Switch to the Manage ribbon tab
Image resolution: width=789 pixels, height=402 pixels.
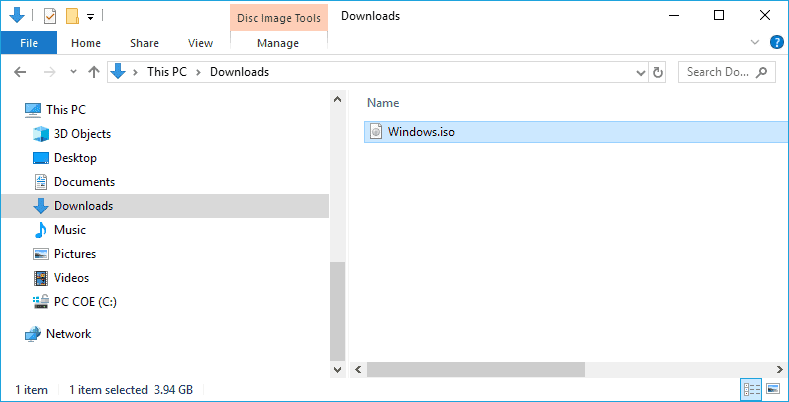click(278, 43)
